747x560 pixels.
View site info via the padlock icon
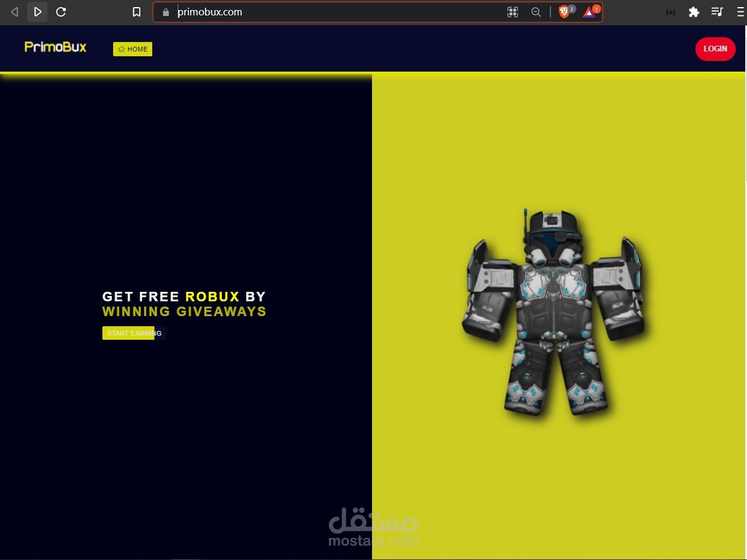(166, 12)
